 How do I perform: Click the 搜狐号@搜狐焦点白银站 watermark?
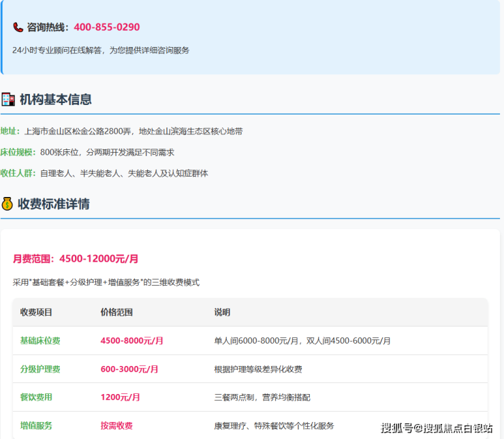coord(437,428)
